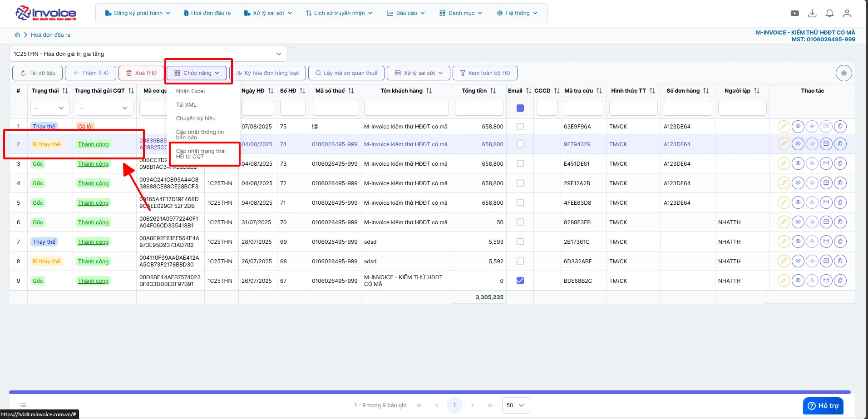The width and height of the screenshot is (868, 419).
Task: Select Cập nhật trạng thái HĐ từ CQT
Action: pyautogui.click(x=201, y=154)
